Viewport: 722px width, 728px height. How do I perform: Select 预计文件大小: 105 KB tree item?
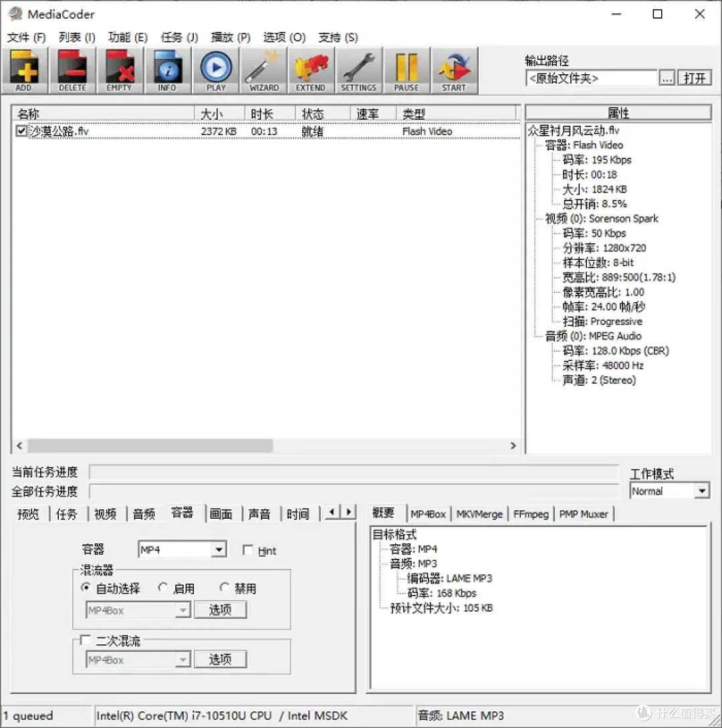pyautogui.click(x=441, y=608)
